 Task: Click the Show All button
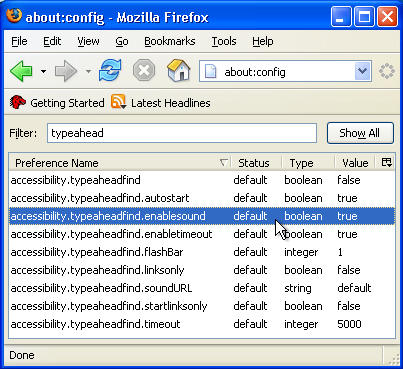pyautogui.click(x=360, y=133)
